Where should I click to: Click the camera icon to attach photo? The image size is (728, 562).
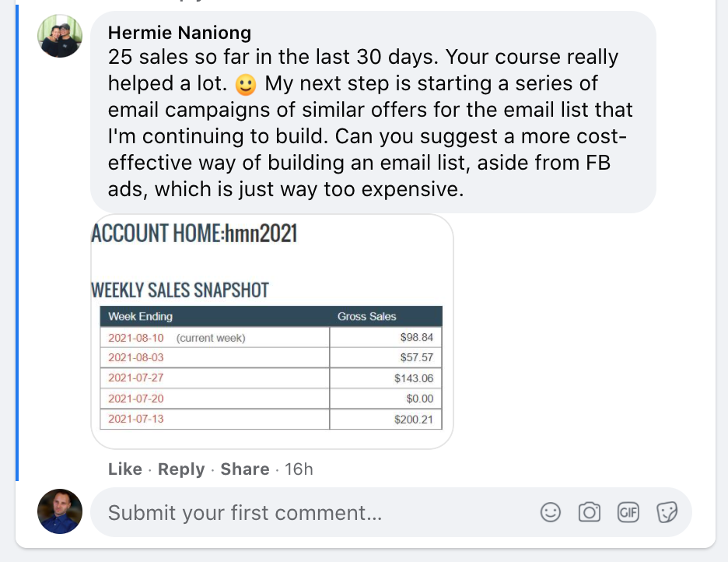click(590, 512)
